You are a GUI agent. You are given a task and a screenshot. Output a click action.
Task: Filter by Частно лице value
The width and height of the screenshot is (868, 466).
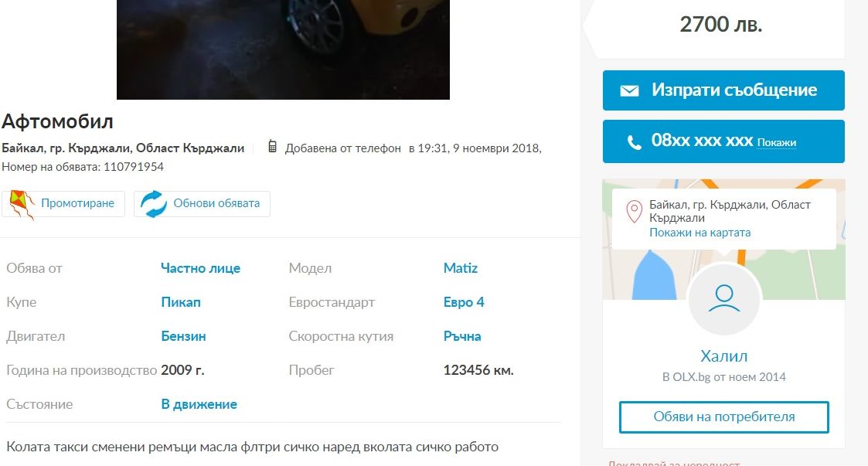(x=200, y=268)
